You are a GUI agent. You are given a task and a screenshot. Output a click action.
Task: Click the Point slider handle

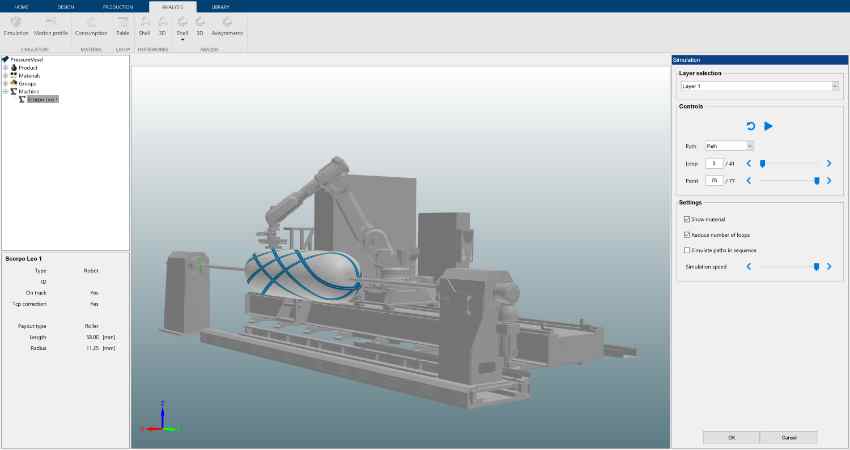click(817, 181)
